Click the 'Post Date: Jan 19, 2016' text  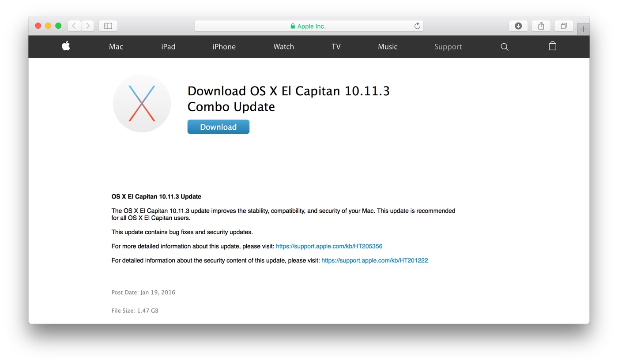pyautogui.click(x=143, y=292)
